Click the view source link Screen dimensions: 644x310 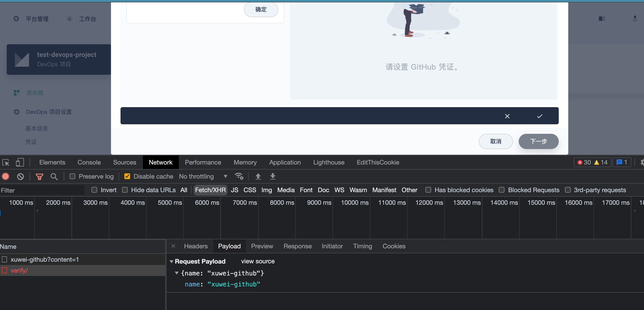tap(258, 261)
